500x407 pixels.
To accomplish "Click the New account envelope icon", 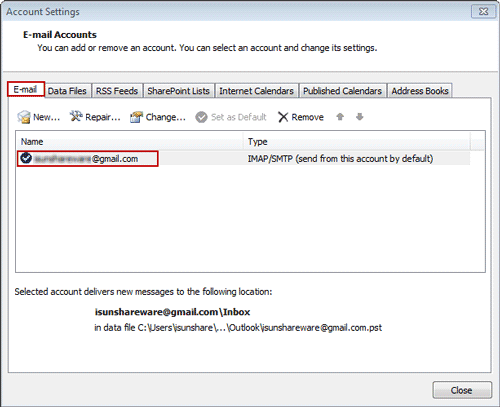I will [x=24, y=117].
